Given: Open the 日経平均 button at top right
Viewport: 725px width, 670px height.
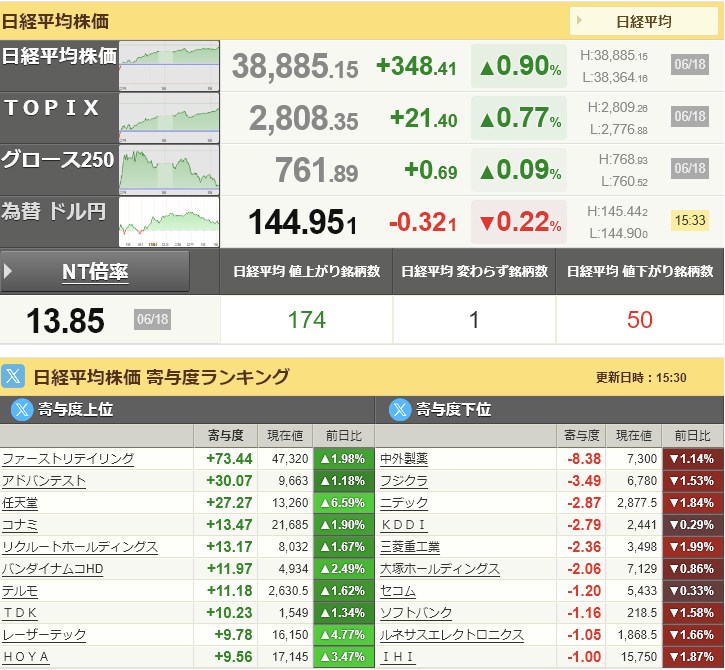Looking at the screenshot, I should (x=643, y=21).
